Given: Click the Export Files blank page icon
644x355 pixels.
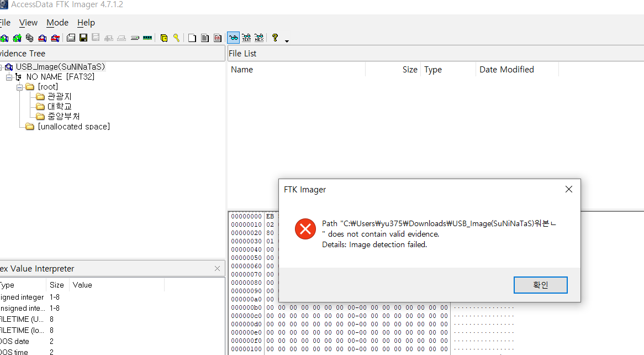Looking at the screenshot, I should tap(192, 38).
